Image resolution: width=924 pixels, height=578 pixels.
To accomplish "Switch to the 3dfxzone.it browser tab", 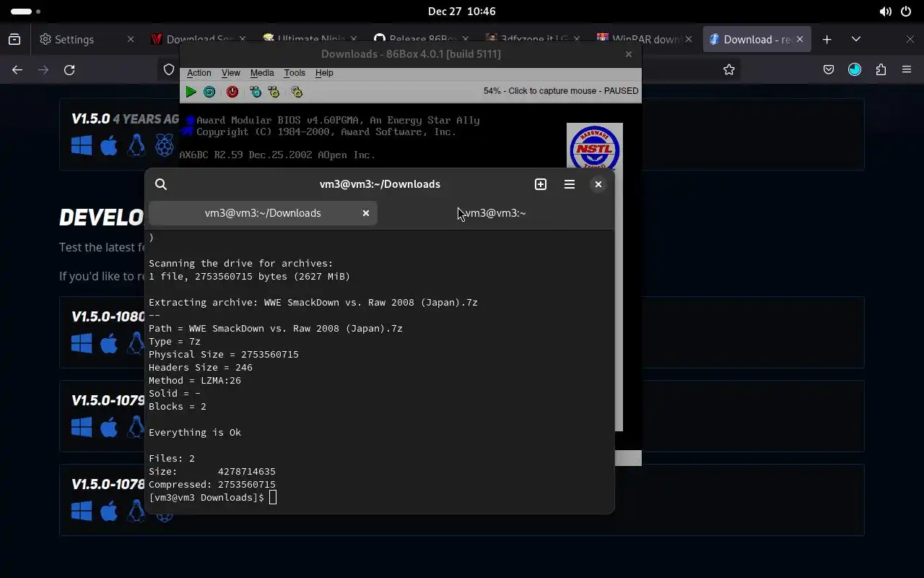I will tap(534, 39).
